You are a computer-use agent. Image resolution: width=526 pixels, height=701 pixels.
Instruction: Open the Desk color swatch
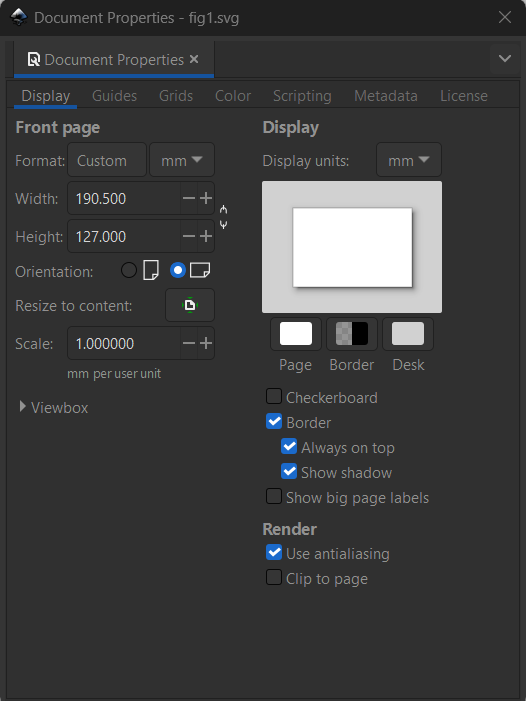[408, 334]
